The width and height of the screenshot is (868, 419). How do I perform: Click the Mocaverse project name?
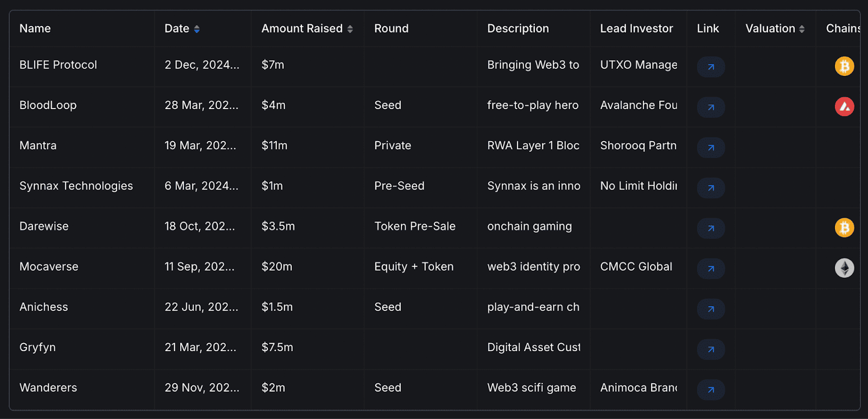(49, 266)
